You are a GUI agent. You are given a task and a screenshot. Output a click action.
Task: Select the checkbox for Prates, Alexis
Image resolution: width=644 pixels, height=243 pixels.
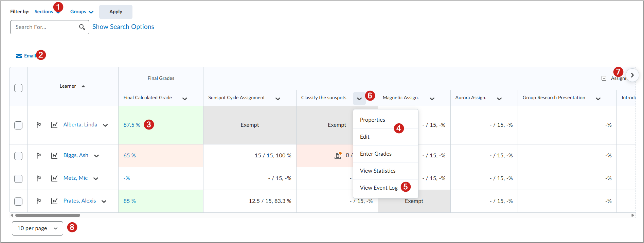click(x=18, y=202)
